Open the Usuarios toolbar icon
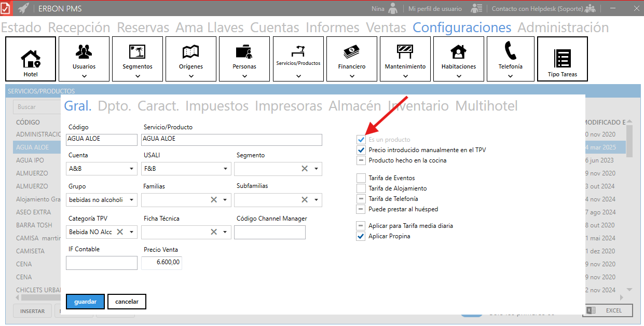Viewport: 644px width, 326px height. click(x=84, y=52)
